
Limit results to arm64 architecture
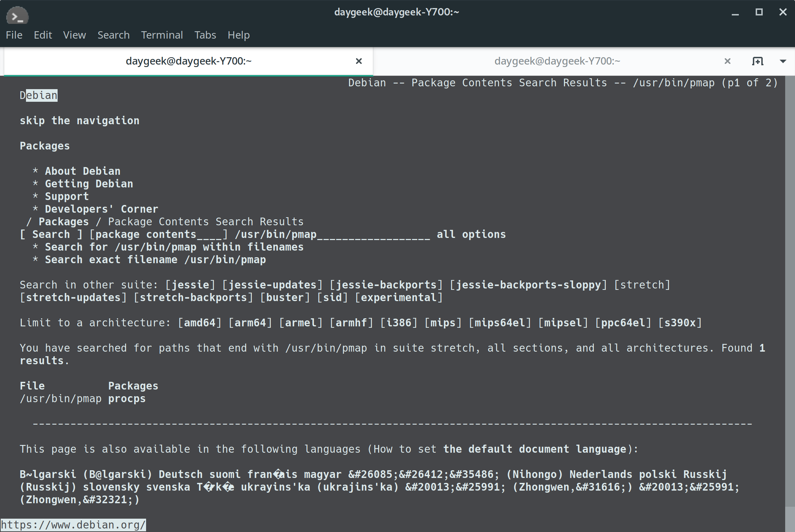250,323
